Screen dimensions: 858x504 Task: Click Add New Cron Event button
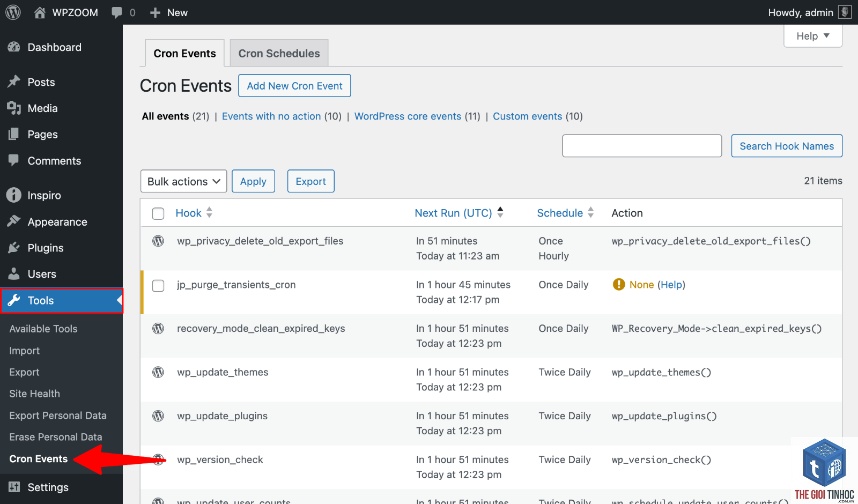coord(294,86)
